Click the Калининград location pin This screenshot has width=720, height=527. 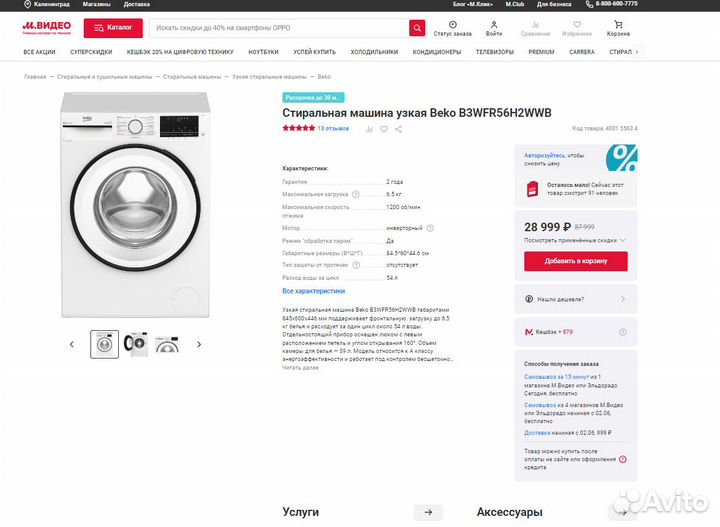pos(27,4)
